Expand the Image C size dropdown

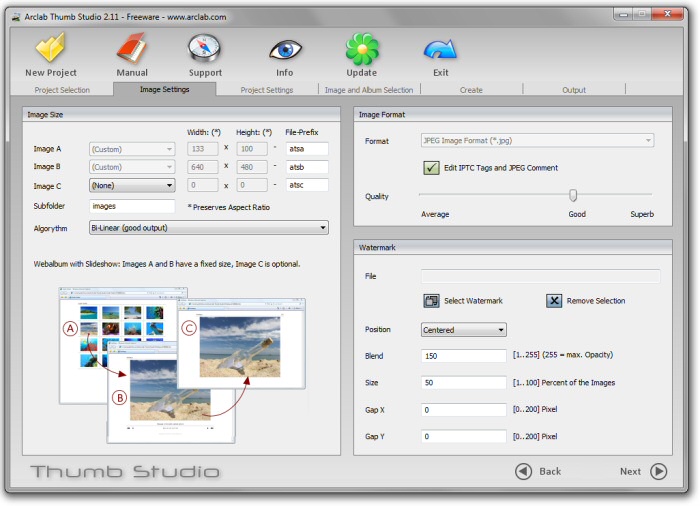pos(132,185)
